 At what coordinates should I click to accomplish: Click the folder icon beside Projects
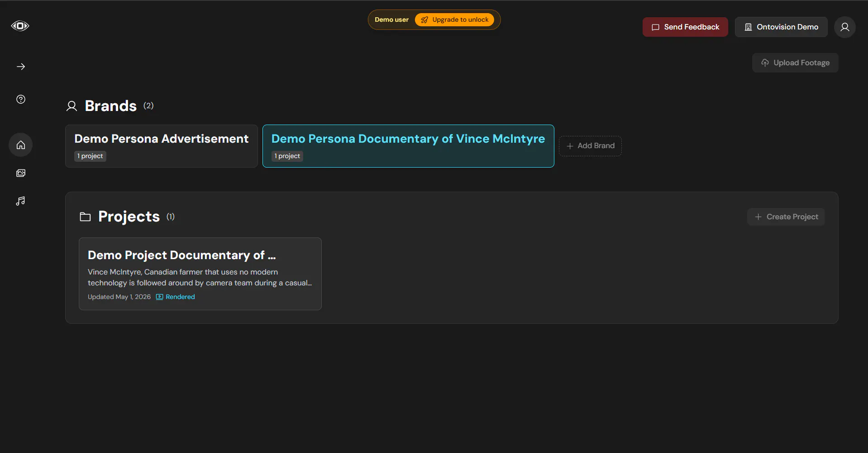[x=85, y=217]
